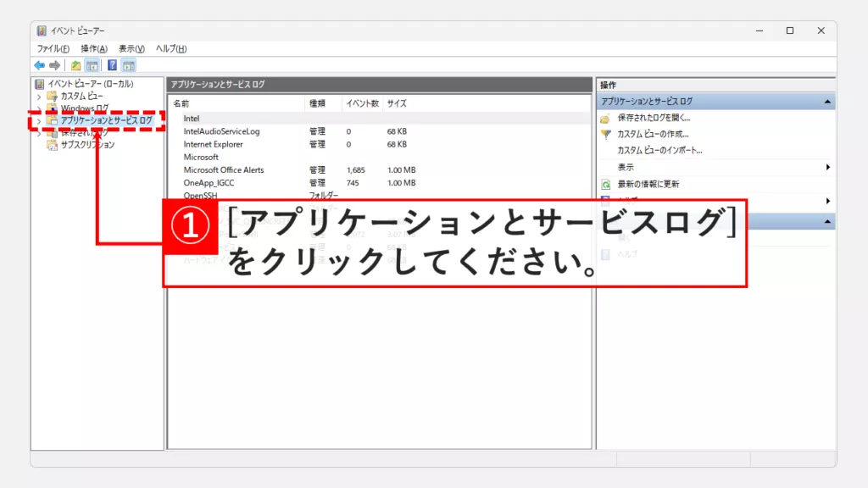Select the Microsoft Office Alerts log row

coord(224,170)
